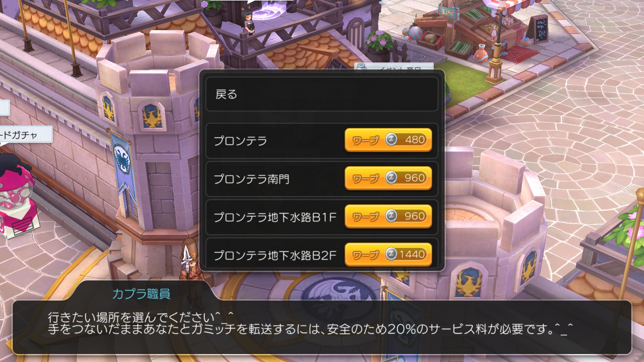Select プロンテラ地下水路B1F destination label
644x362 pixels.
275,217
